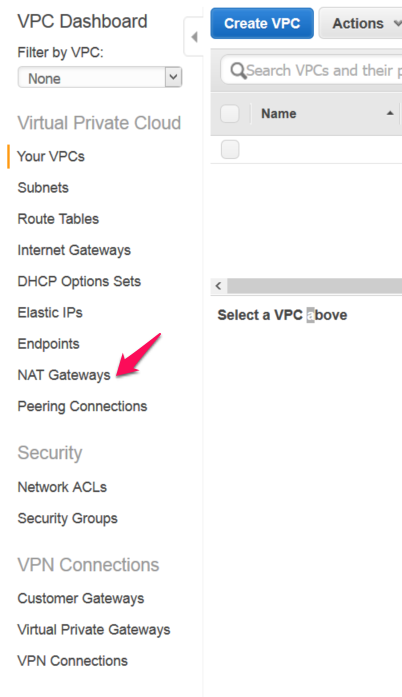Toggle the select-all checkbox in the table header
Screen dimensions: 402x697
pos(230,114)
